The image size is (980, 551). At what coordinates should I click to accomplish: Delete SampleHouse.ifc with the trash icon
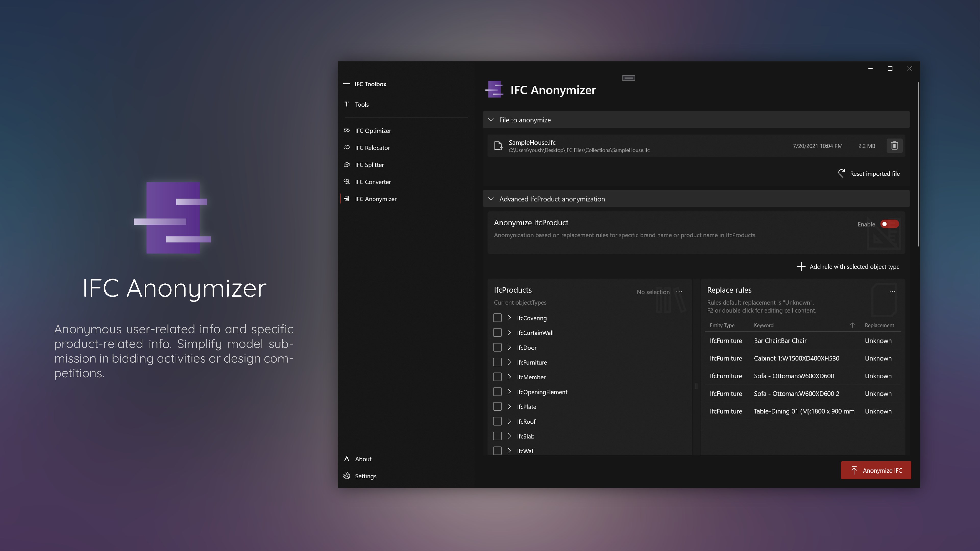pos(895,146)
